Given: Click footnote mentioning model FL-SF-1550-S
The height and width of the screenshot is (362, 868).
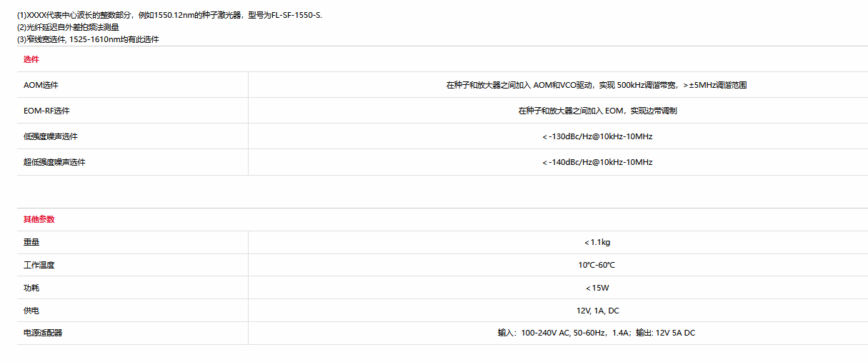Looking at the screenshot, I should [169, 15].
